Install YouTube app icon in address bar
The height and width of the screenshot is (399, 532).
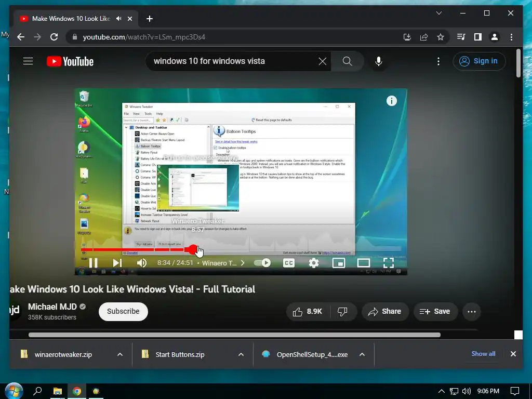(407, 37)
